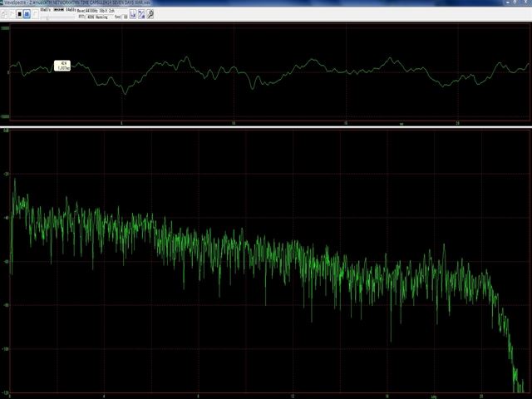Click the value tooltip on the waveform trace
Image resolution: width=532 pixels, height=399 pixels.
click(62, 66)
